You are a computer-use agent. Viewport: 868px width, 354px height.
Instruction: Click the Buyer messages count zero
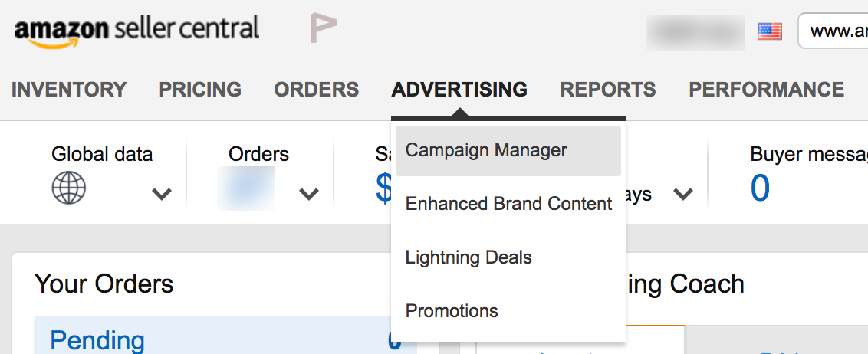click(760, 188)
